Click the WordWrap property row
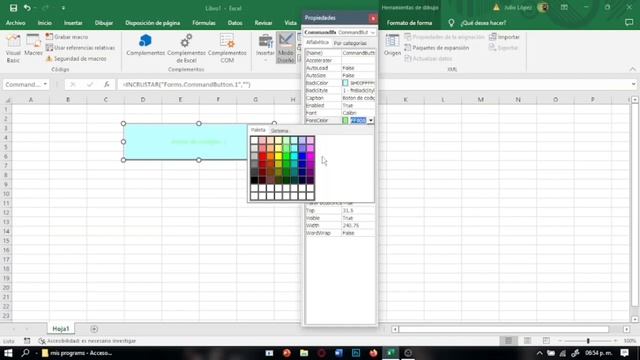This screenshot has width=640, height=360. point(340,233)
